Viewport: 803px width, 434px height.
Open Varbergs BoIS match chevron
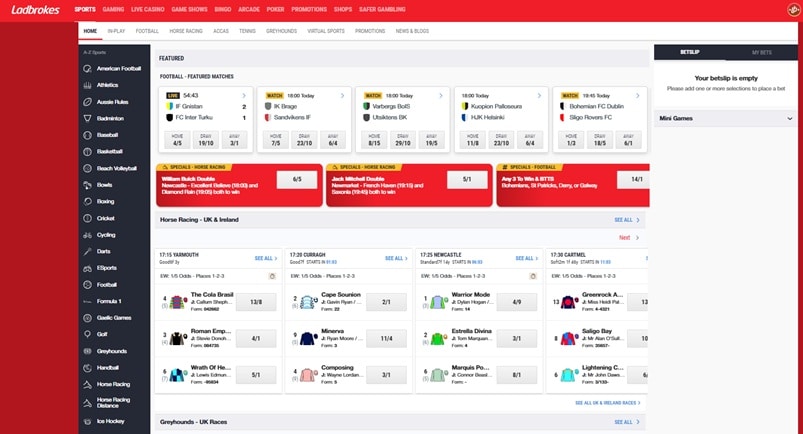tap(441, 96)
